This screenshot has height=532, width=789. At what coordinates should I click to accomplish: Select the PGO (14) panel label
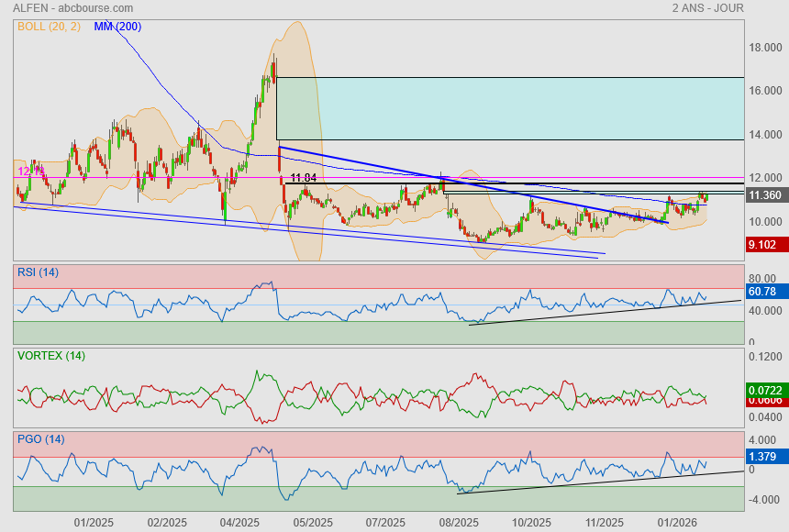coord(41,438)
